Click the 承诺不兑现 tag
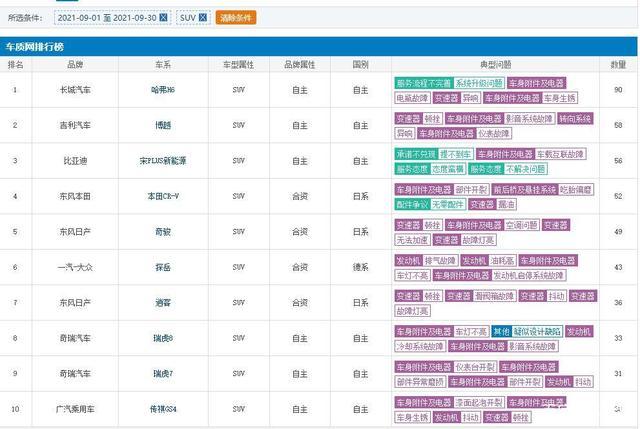 coord(416,154)
